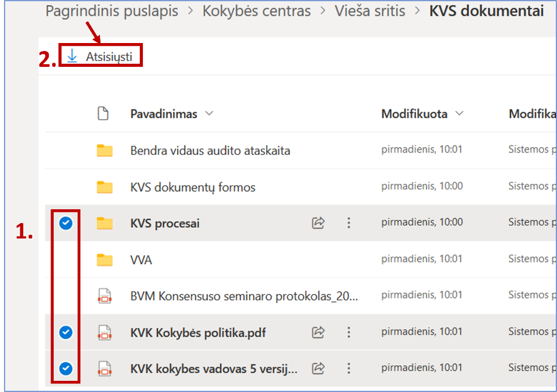The width and height of the screenshot is (557, 392).
Task: Open the Modifikuota column dropdown
Action: point(459,114)
